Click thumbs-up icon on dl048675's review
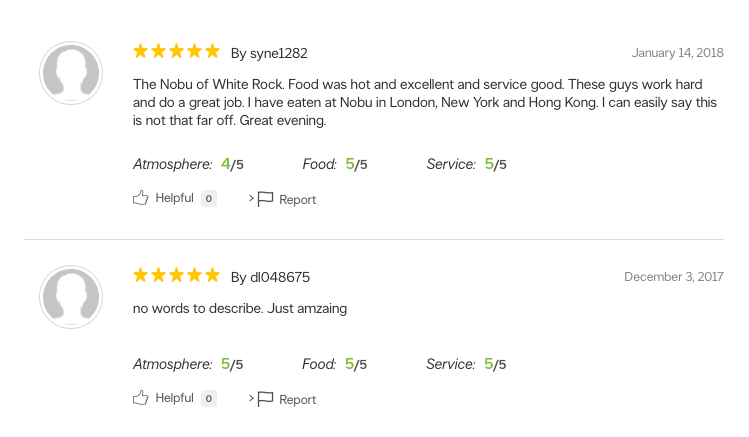Screen dimensions: 749x437 (x=140, y=398)
